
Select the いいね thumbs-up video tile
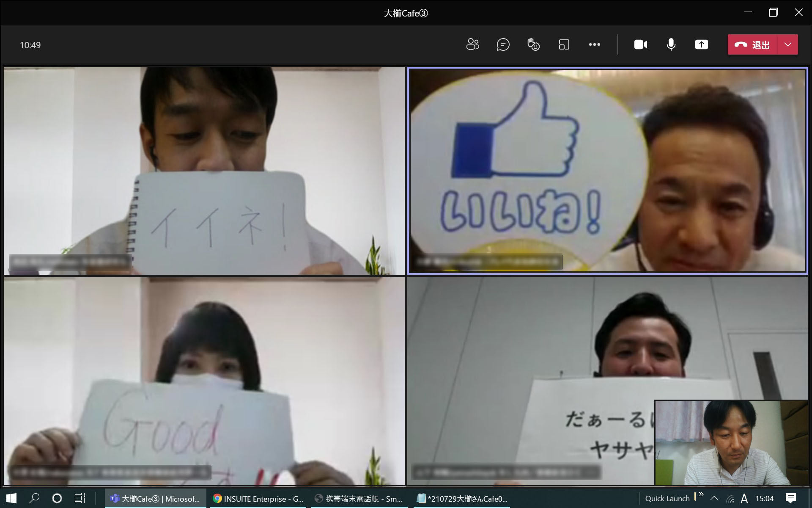(x=607, y=170)
